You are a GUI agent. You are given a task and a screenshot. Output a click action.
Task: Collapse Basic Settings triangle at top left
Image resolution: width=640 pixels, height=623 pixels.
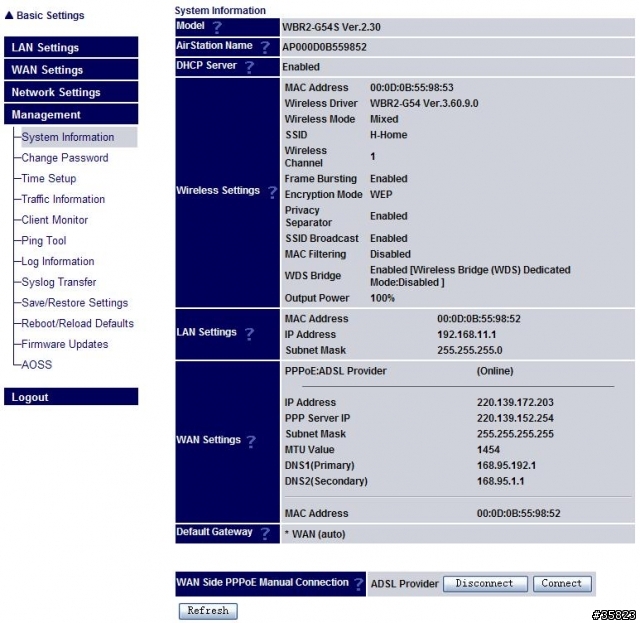[x=9, y=16]
